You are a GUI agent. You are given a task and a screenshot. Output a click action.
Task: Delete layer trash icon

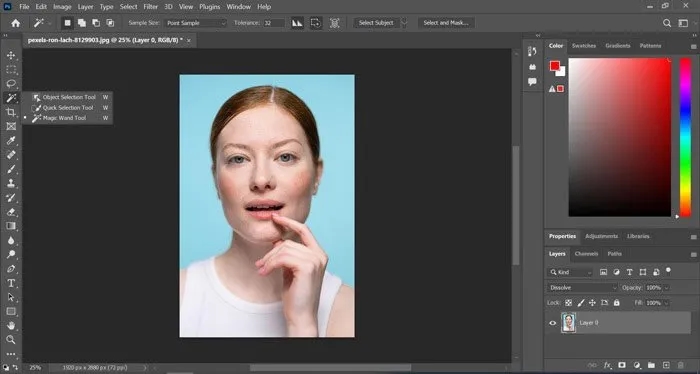click(681, 365)
